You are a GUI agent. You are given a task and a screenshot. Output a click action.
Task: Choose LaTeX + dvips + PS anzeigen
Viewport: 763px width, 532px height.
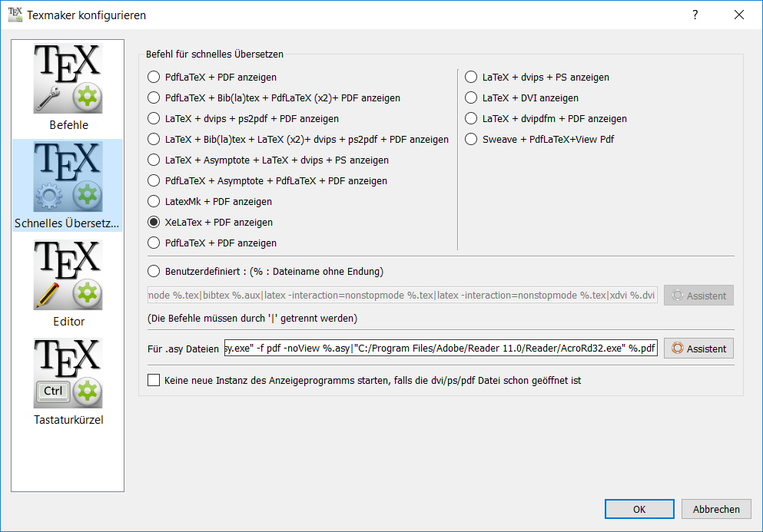(x=471, y=77)
